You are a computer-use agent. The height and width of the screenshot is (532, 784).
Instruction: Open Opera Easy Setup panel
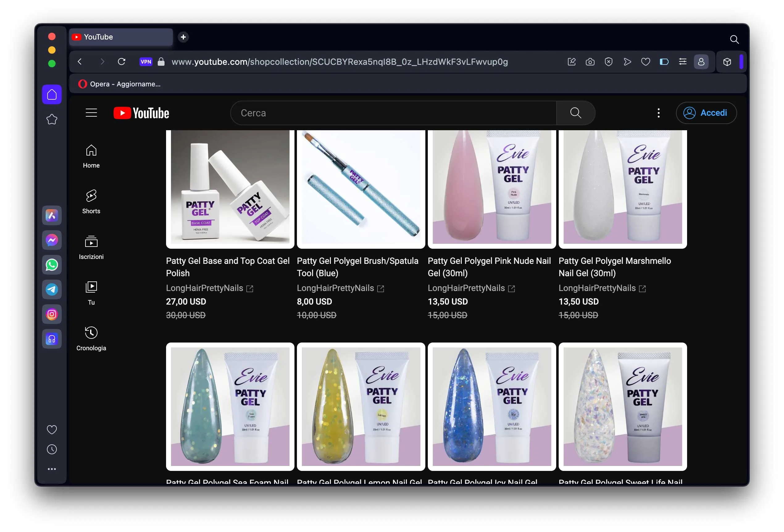682,62
